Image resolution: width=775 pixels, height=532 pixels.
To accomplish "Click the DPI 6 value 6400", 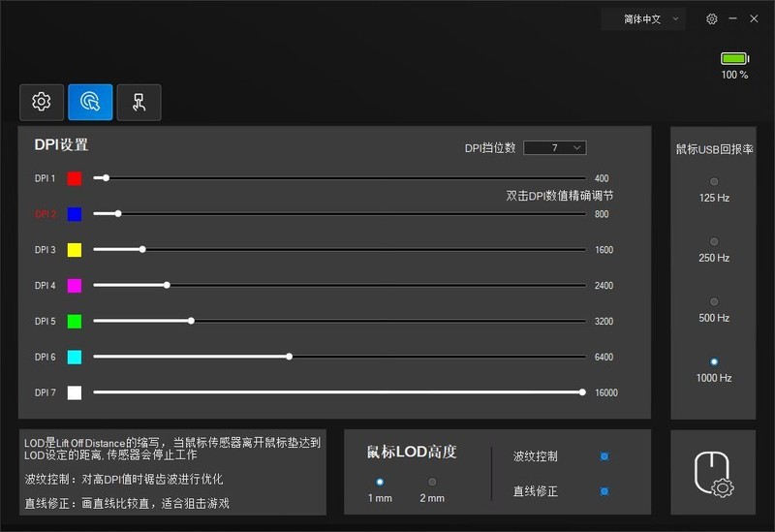I will [604, 357].
